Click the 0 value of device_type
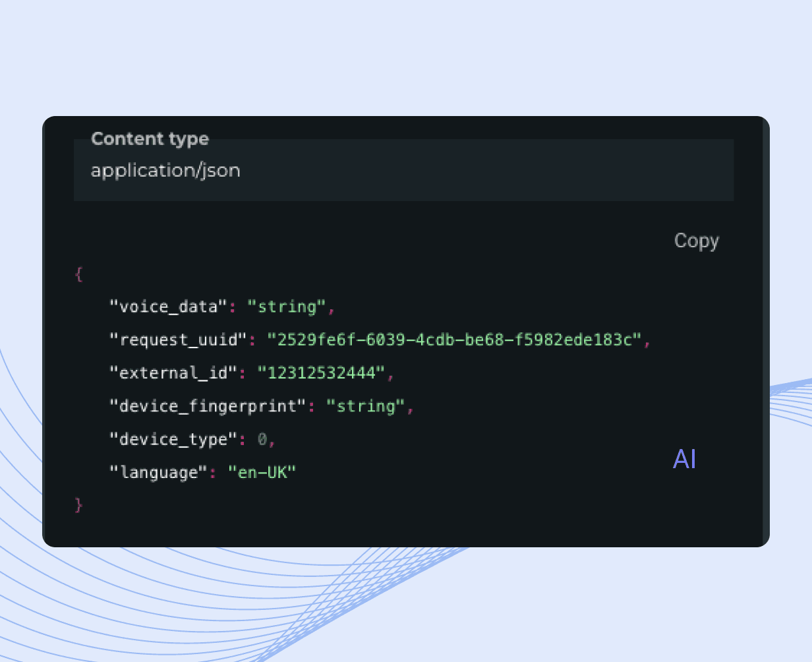 point(262,439)
